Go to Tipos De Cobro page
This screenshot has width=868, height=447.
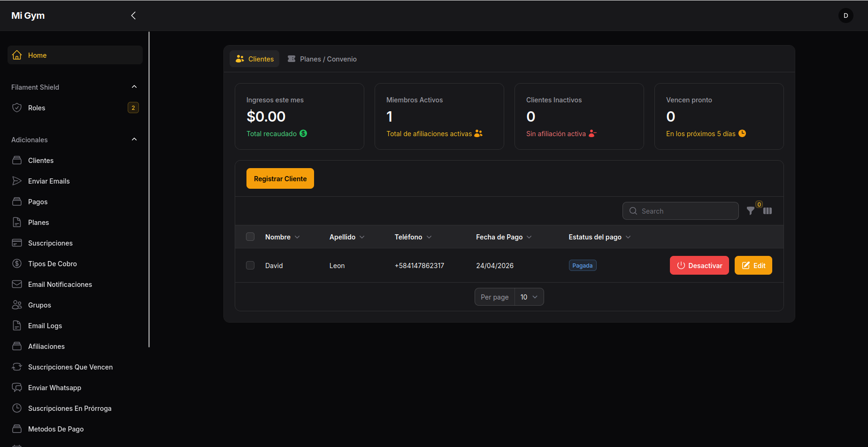click(52, 264)
